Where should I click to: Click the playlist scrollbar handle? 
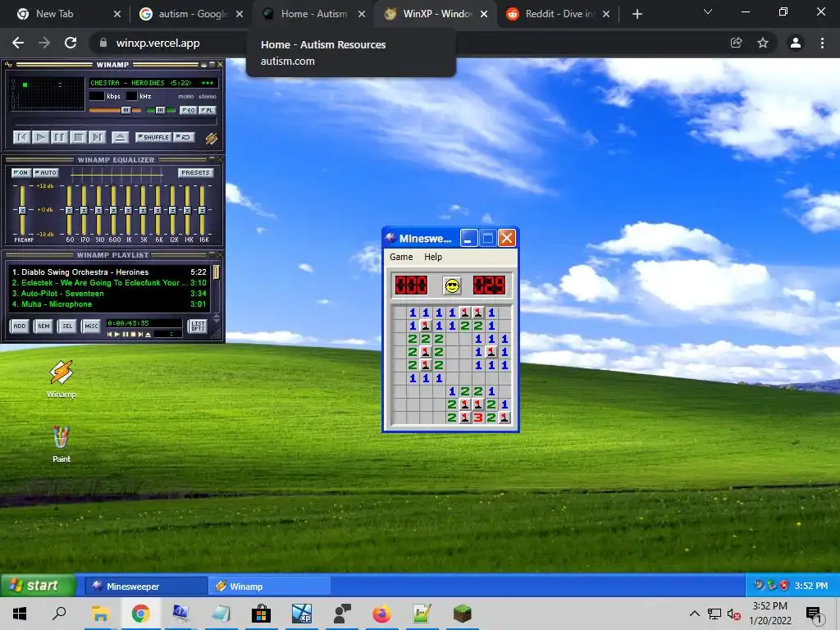(217, 272)
